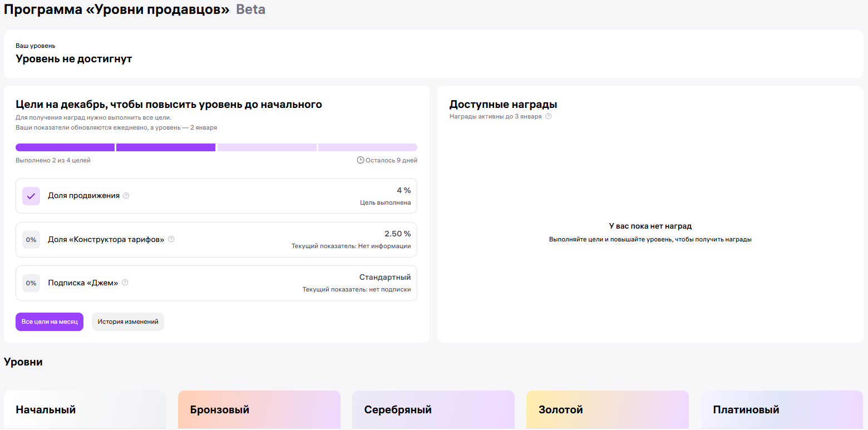
Task: Choose the «Золотой» level card
Action: (607, 410)
